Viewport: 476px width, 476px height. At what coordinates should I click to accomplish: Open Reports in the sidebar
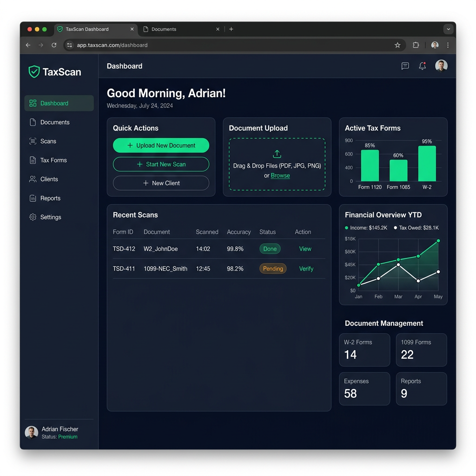59,198
